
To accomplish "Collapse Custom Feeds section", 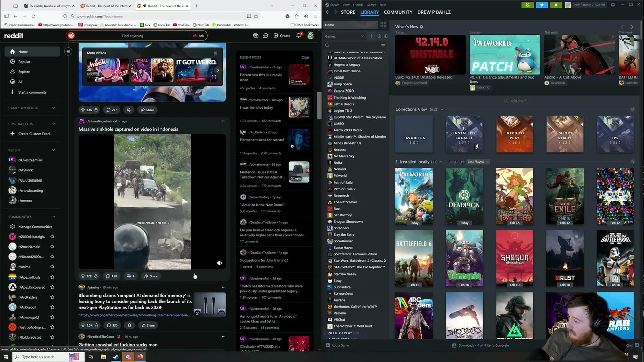I will [54, 124].
